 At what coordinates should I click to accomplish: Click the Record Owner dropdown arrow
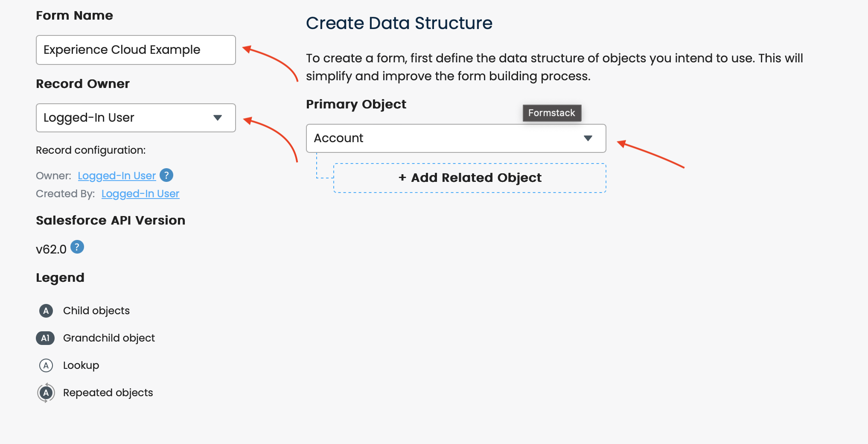click(218, 118)
